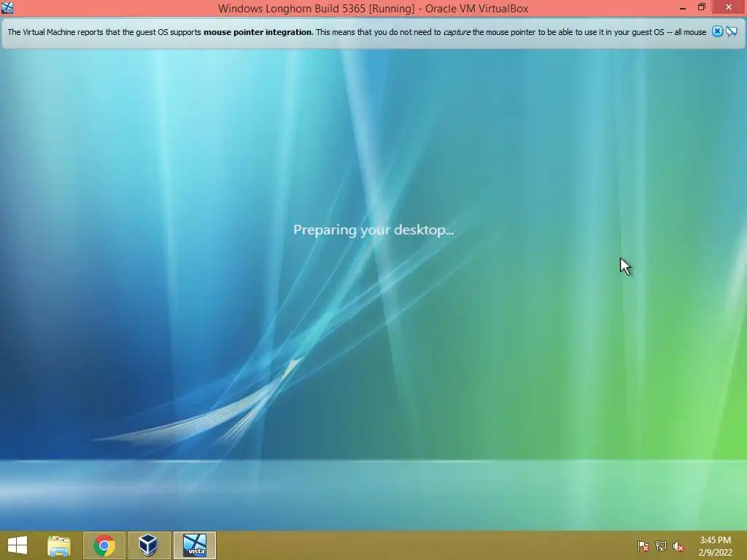This screenshot has width=747, height=560.
Task: Open the clock showing 3:45 PM
Action: (x=715, y=545)
